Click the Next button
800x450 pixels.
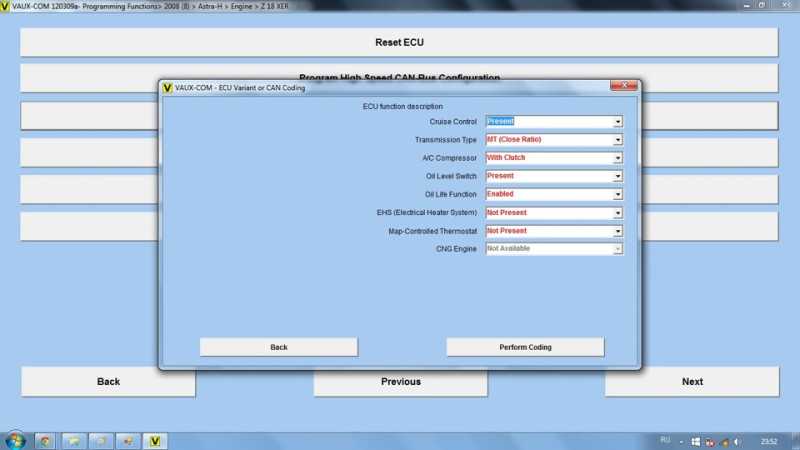click(692, 382)
